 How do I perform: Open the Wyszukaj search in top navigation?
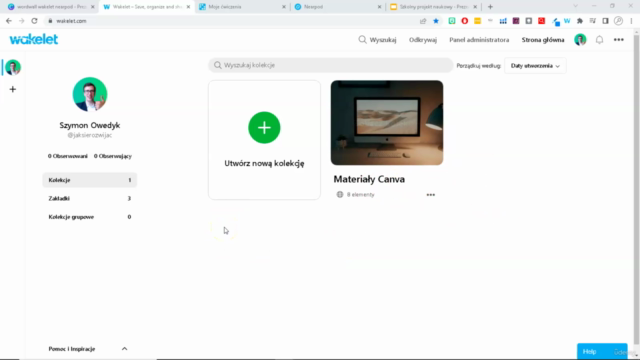point(377,40)
